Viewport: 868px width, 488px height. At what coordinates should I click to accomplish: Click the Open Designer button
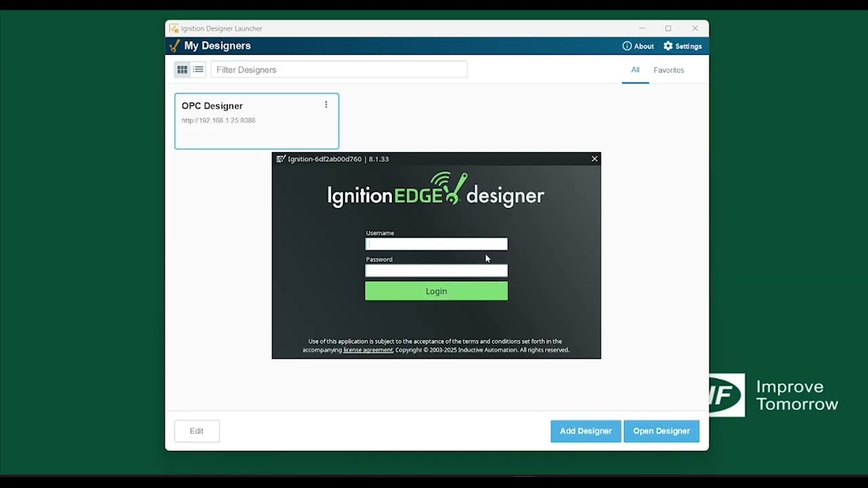(x=661, y=431)
